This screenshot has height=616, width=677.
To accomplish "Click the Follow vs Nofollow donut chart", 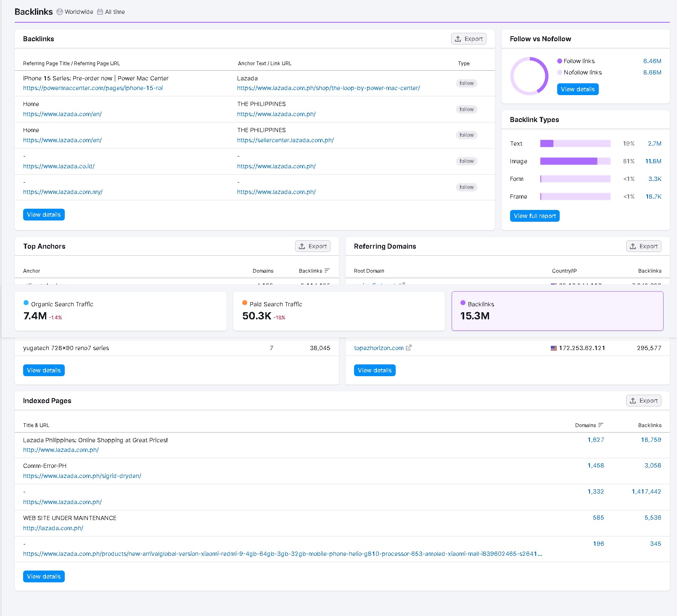I will (x=529, y=76).
